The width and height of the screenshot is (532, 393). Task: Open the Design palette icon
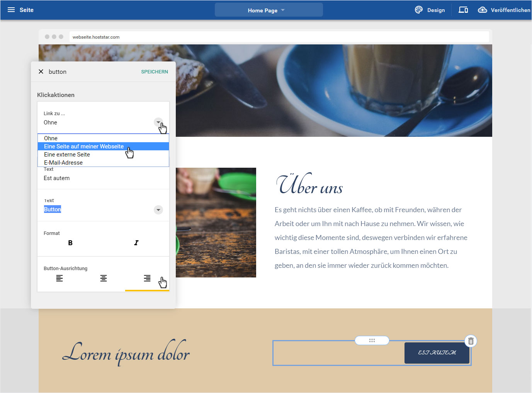click(x=419, y=10)
